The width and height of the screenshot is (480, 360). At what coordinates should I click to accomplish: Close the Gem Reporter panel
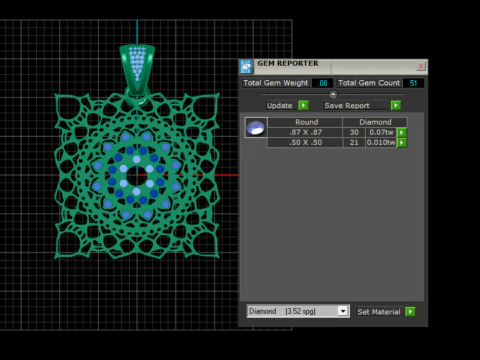tap(421, 66)
